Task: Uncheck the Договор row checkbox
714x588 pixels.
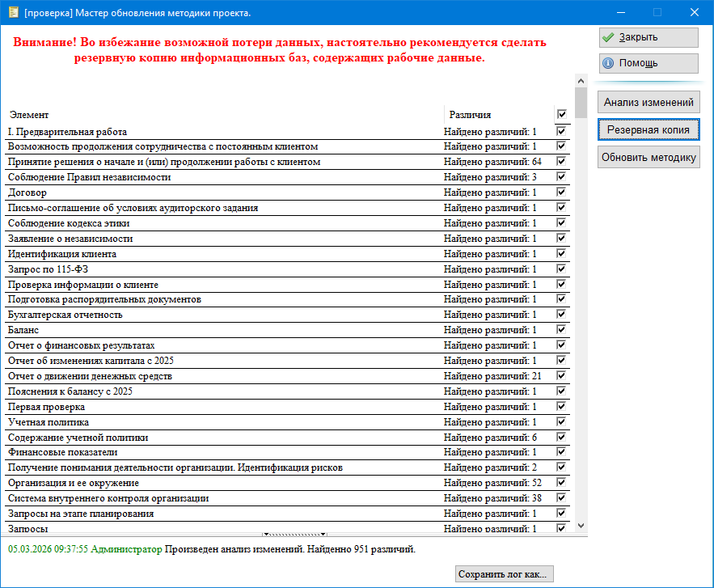Action: point(562,192)
